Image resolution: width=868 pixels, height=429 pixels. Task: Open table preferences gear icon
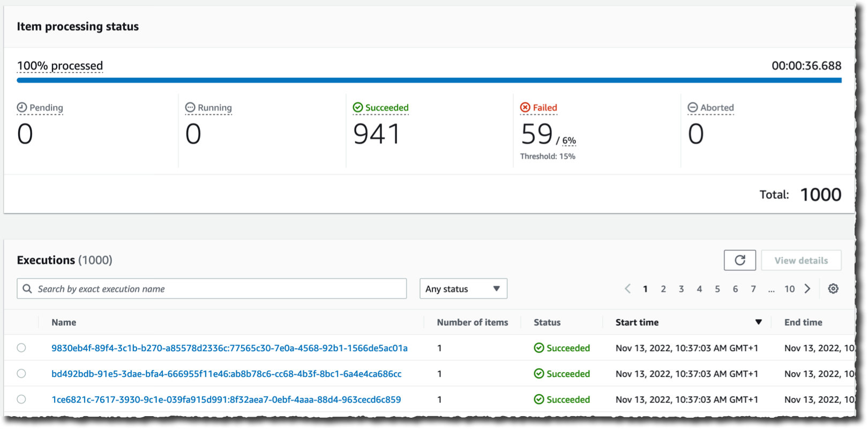833,289
